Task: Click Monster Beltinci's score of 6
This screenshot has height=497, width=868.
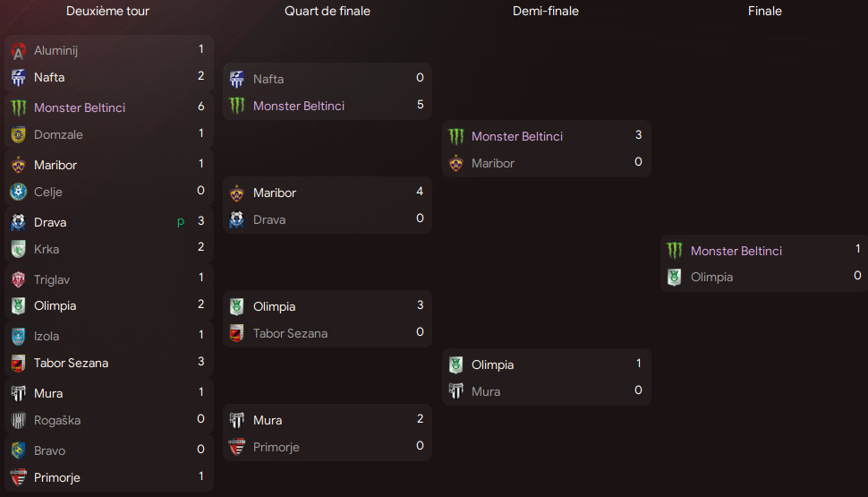Action: pos(201,107)
